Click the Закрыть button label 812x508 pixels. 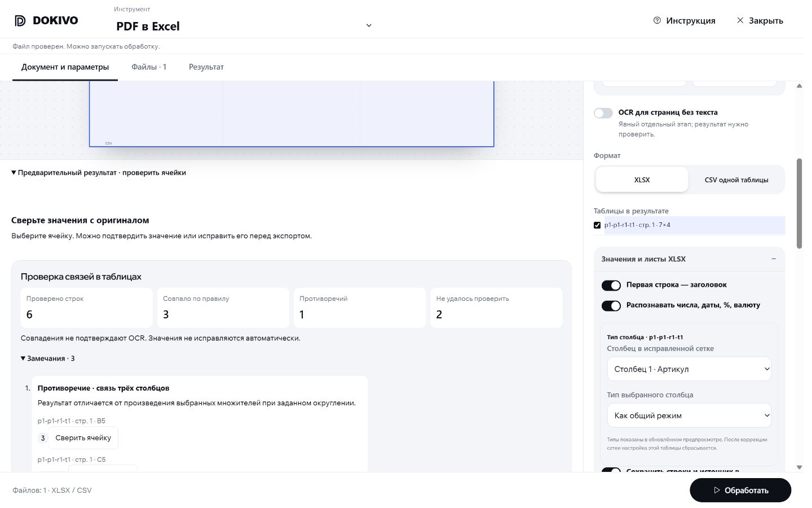[766, 20]
